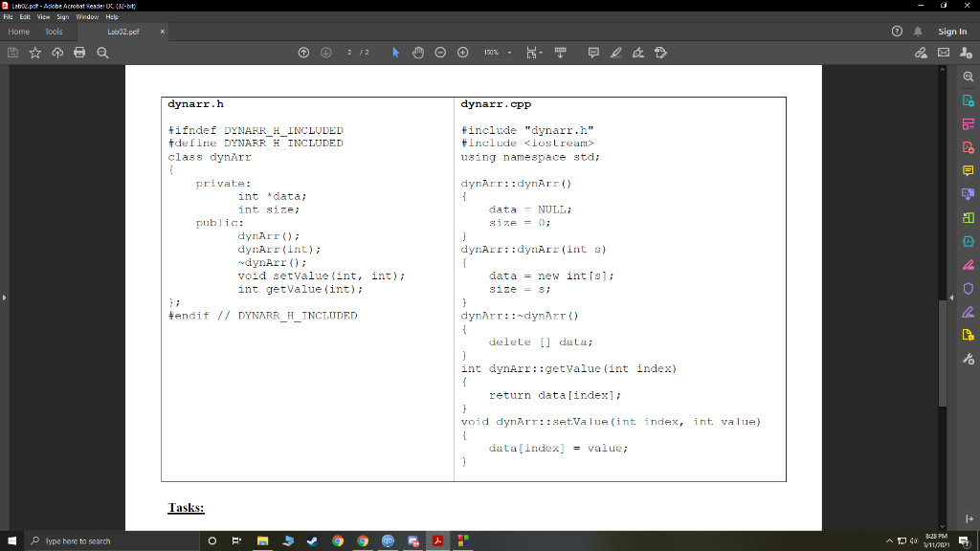980x551 pixels.
Task: Switch to the Home tab
Action: [x=18, y=31]
